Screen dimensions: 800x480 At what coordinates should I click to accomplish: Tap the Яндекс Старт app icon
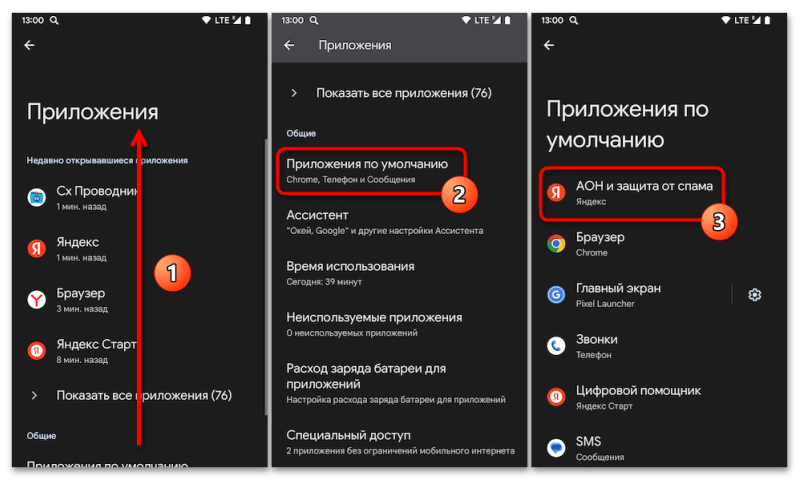37,350
